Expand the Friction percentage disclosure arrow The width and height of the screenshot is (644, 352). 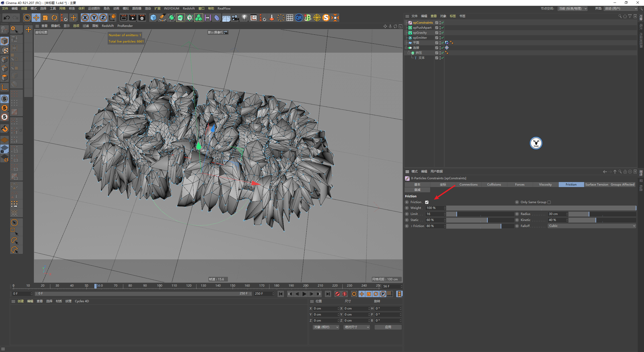pyautogui.click(x=412, y=226)
